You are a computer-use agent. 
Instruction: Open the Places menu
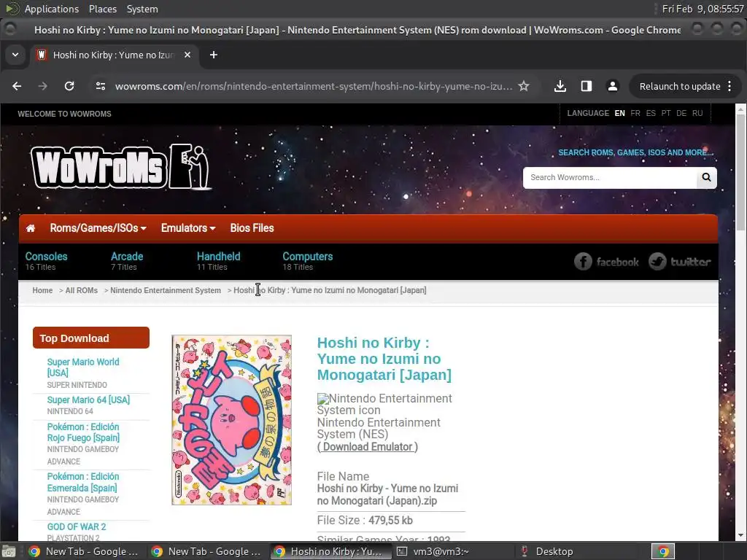[102, 9]
